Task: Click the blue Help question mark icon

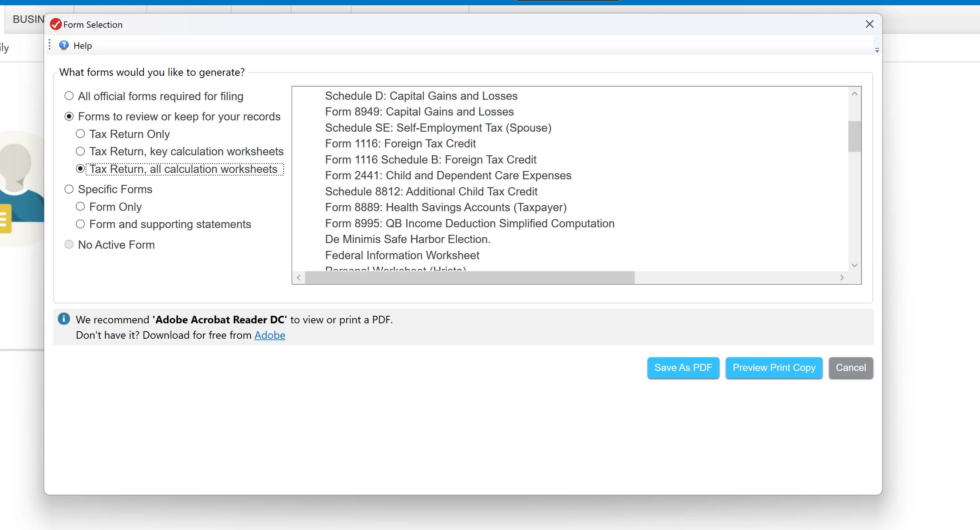Action: pyautogui.click(x=63, y=45)
